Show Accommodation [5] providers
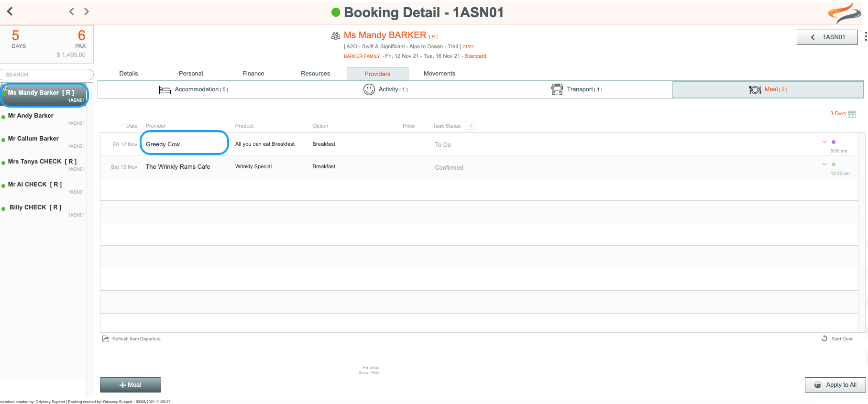Screen dimensions: 868x404 194,89
